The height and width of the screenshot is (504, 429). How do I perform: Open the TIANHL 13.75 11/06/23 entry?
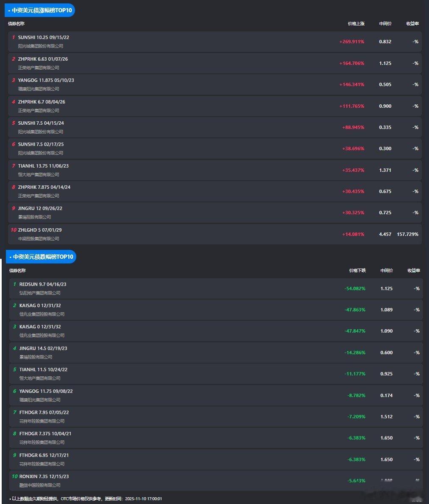pos(43,166)
